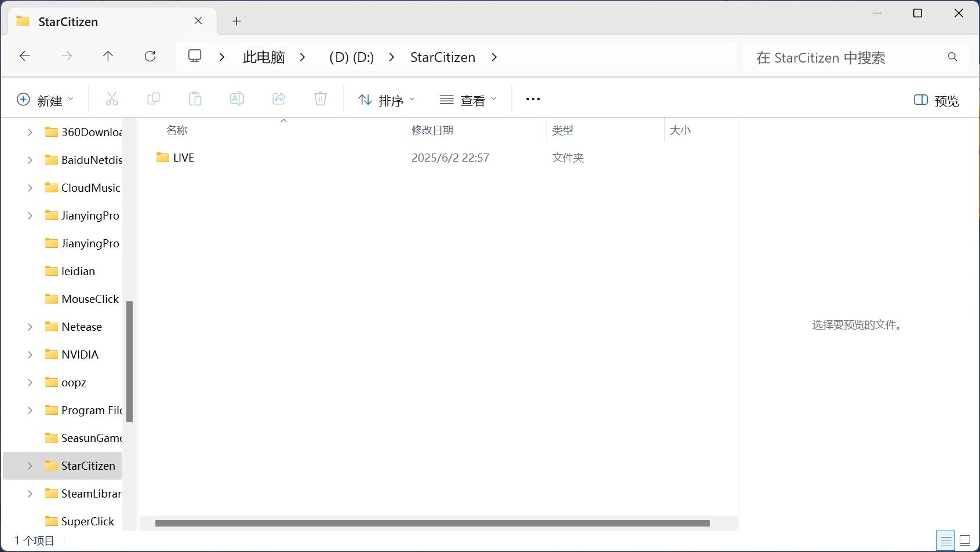This screenshot has height=552, width=980.
Task: Sort by 修改日期 column header
Action: [x=432, y=130]
